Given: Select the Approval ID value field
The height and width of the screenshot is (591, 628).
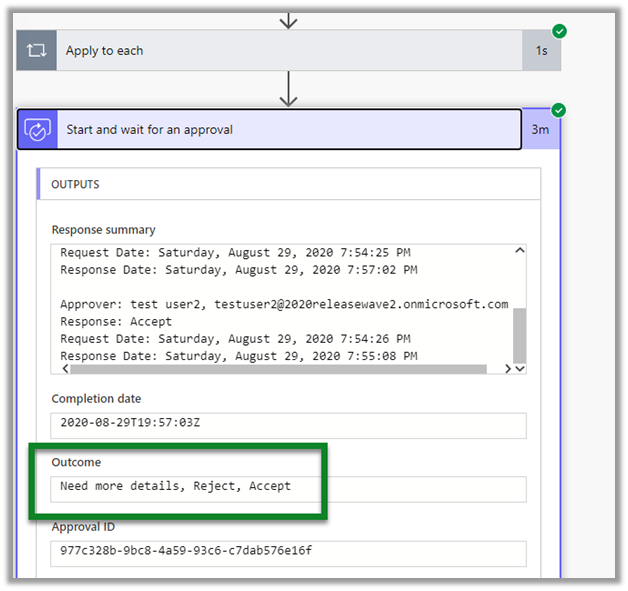Looking at the screenshot, I should click(288, 553).
